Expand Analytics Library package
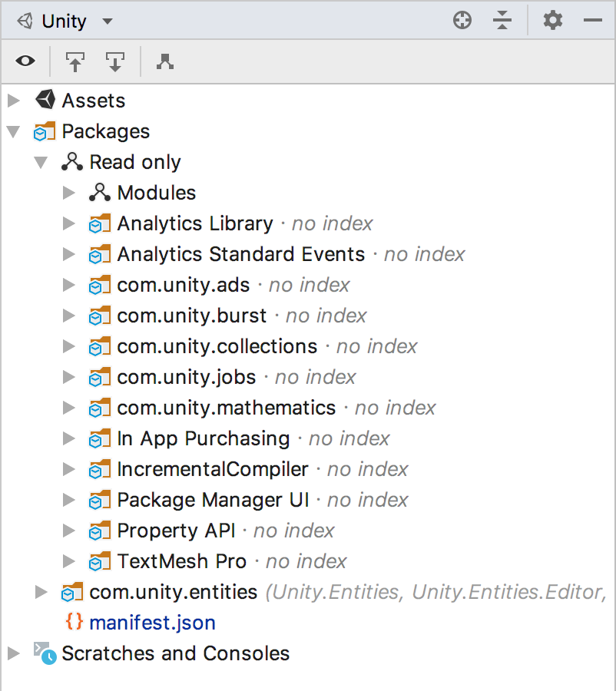Screen dimensions: 616x691 click(x=69, y=223)
